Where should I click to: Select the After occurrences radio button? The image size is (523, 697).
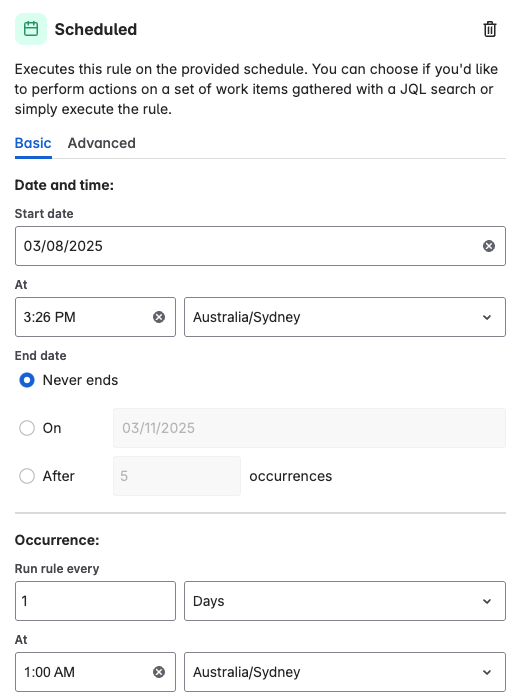27,476
